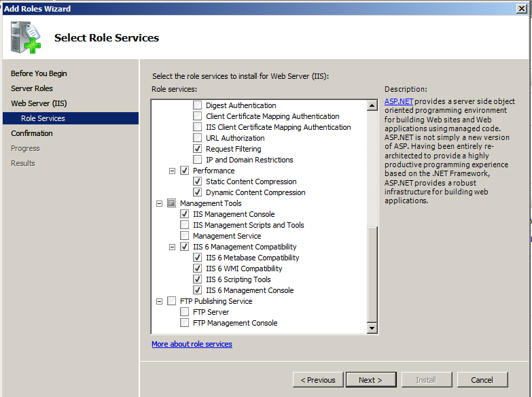Select IIS Management Console label

click(234, 214)
